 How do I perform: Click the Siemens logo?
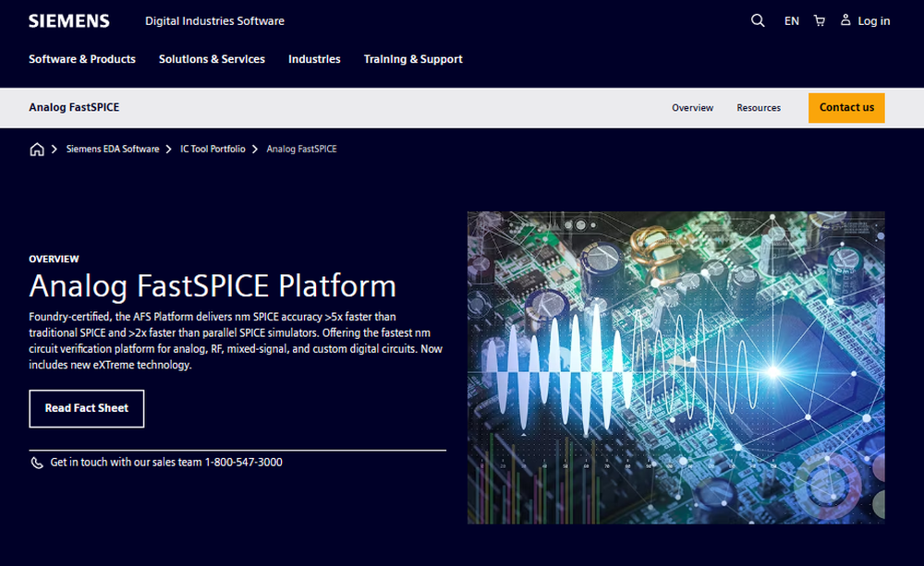pos(69,21)
